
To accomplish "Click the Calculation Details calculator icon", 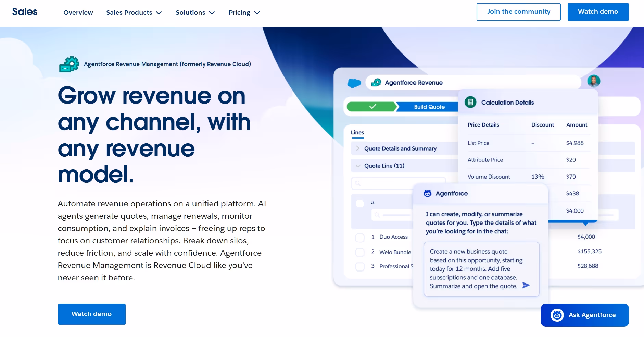I will point(470,102).
